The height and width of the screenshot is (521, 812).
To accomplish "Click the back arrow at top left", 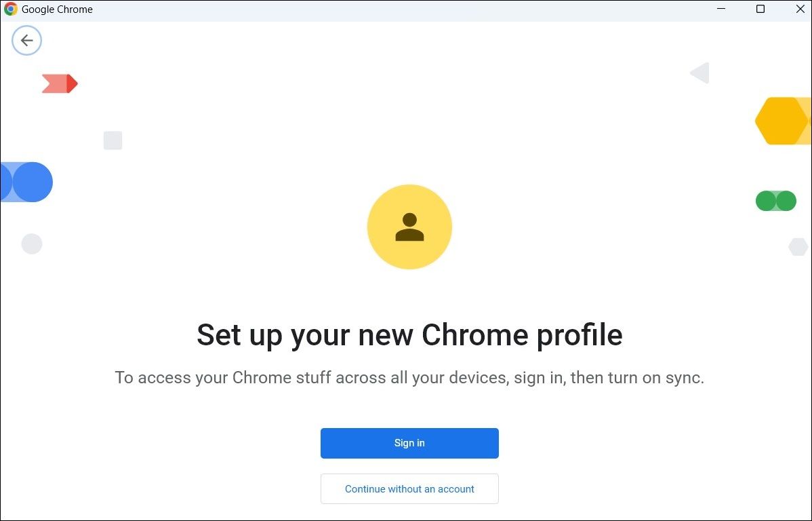I will click(x=26, y=41).
